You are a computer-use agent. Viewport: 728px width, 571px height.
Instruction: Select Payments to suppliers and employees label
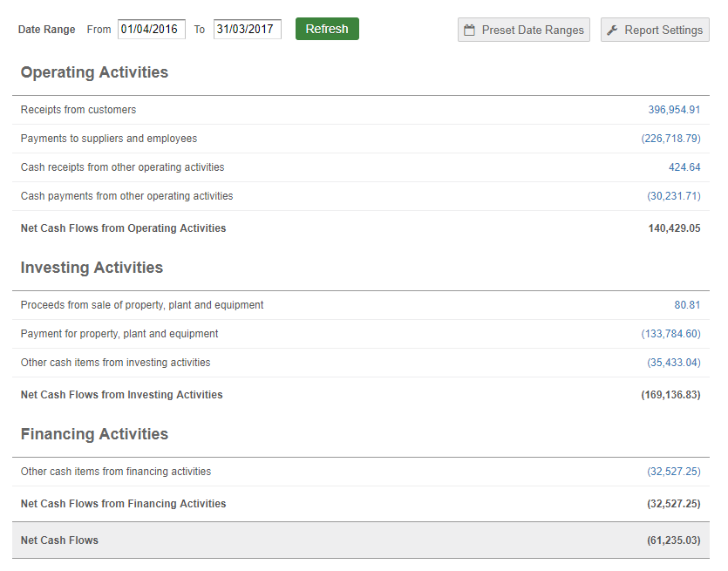pyautogui.click(x=109, y=139)
